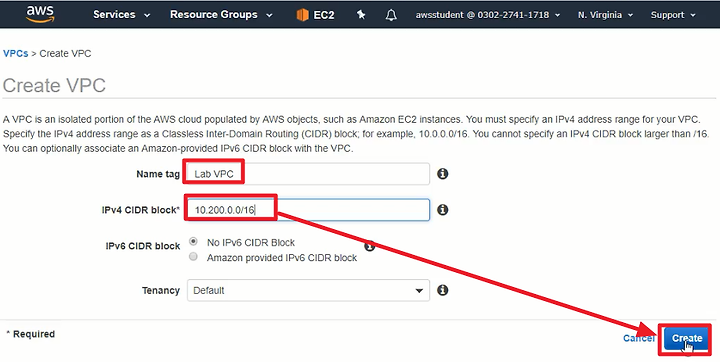This screenshot has width=720, height=362.
Task: Click info icon beside Name tag field
Action: click(x=443, y=174)
